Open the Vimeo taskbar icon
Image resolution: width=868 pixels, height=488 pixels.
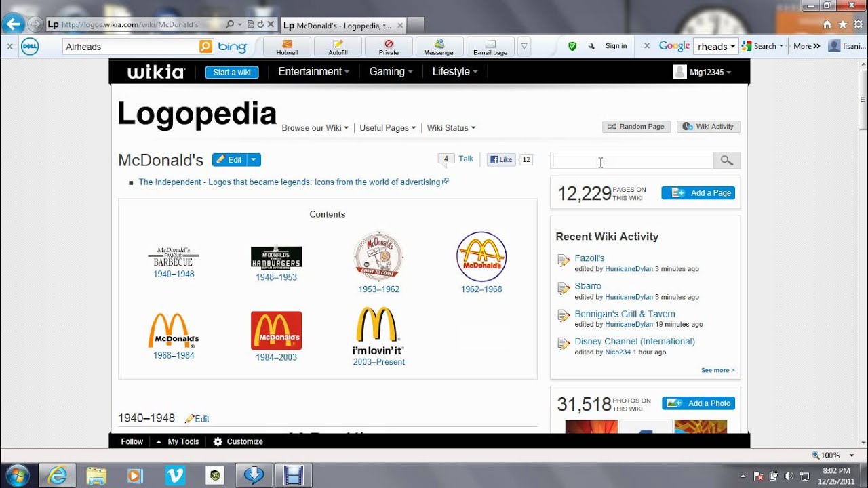pyautogui.click(x=175, y=476)
